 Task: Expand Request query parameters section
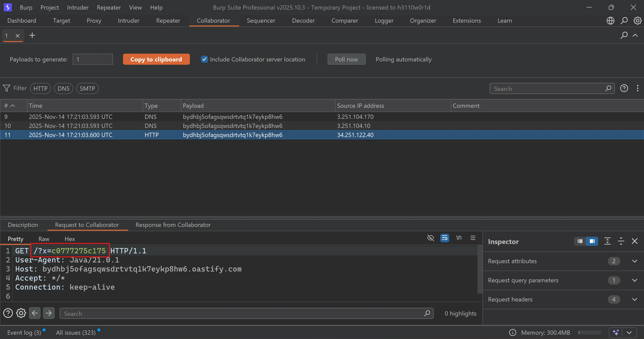coord(634,280)
